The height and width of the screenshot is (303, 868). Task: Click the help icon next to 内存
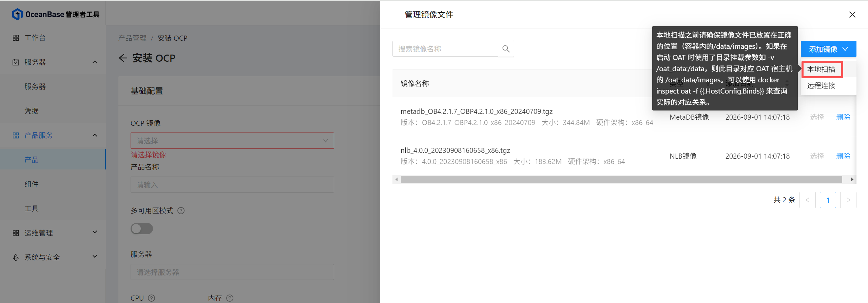coord(230,298)
